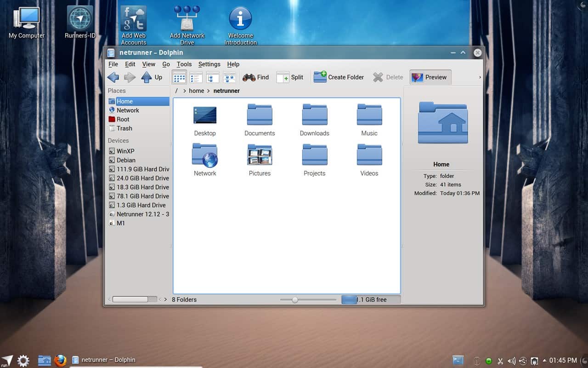Image resolution: width=588 pixels, height=368 pixels.
Task: Select the Netrunner 12.12 device
Action: [138, 214]
